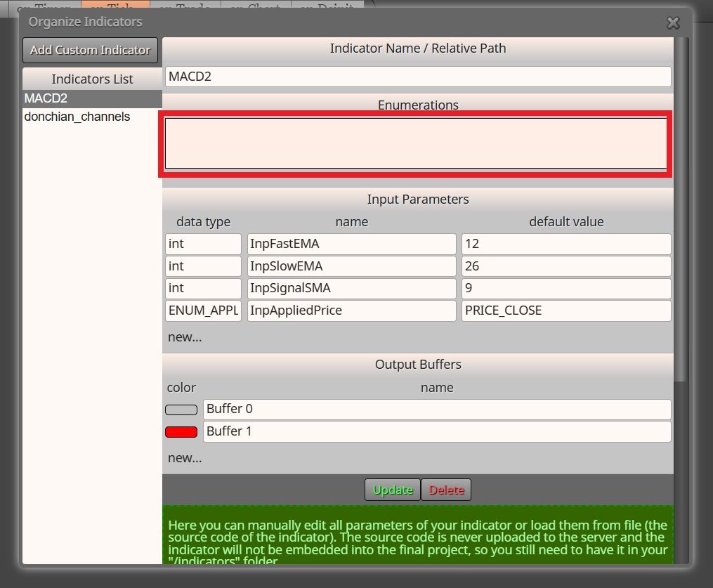
Task: Click Add Custom Indicator button
Action: [x=90, y=50]
